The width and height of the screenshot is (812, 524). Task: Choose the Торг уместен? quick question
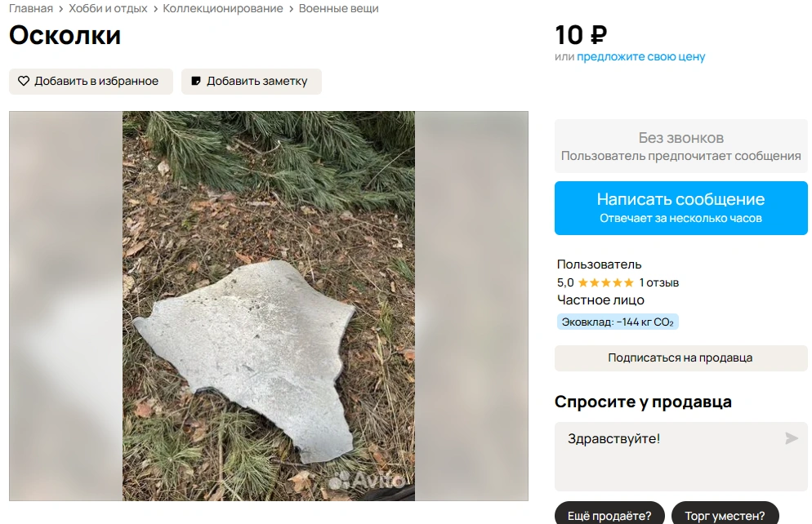click(725, 516)
